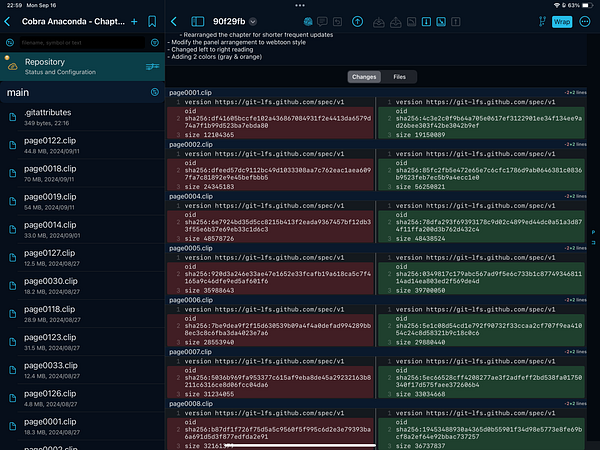Select the Changes tab
Screen dimensions: 600x450
click(365, 76)
